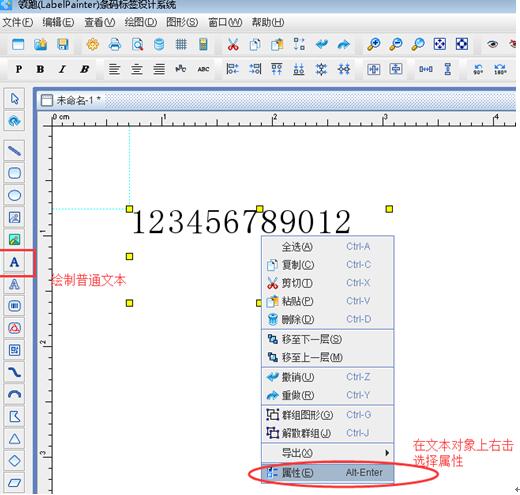Click the rotate 90° icon
This screenshot has width=520, height=495.
pyautogui.click(x=478, y=69)
